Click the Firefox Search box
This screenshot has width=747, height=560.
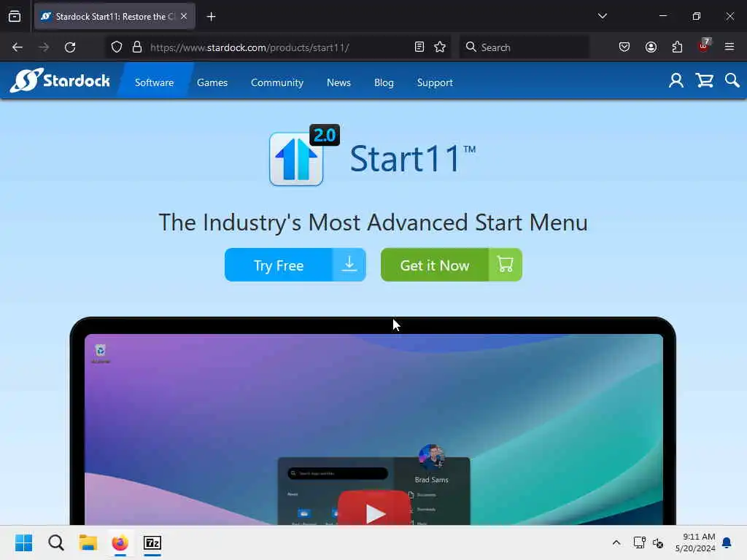(524, 47)
